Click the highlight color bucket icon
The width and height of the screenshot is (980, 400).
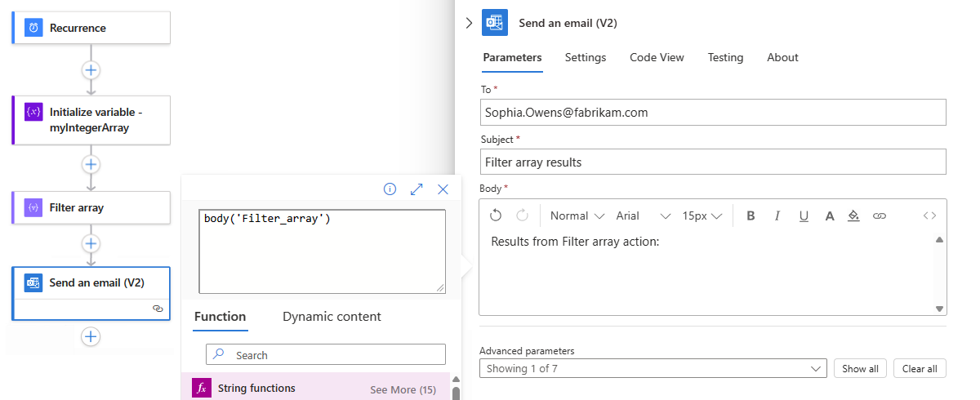coord(853,216)
